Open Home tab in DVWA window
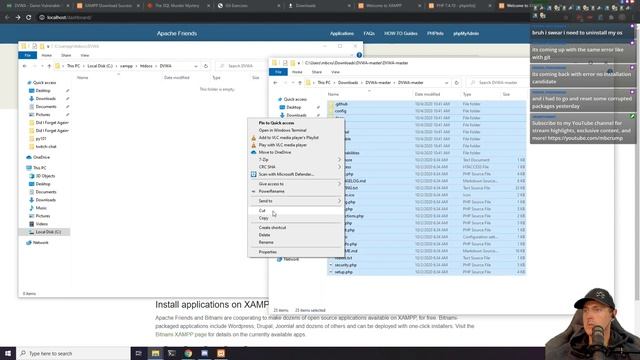 tap(47, 55)
